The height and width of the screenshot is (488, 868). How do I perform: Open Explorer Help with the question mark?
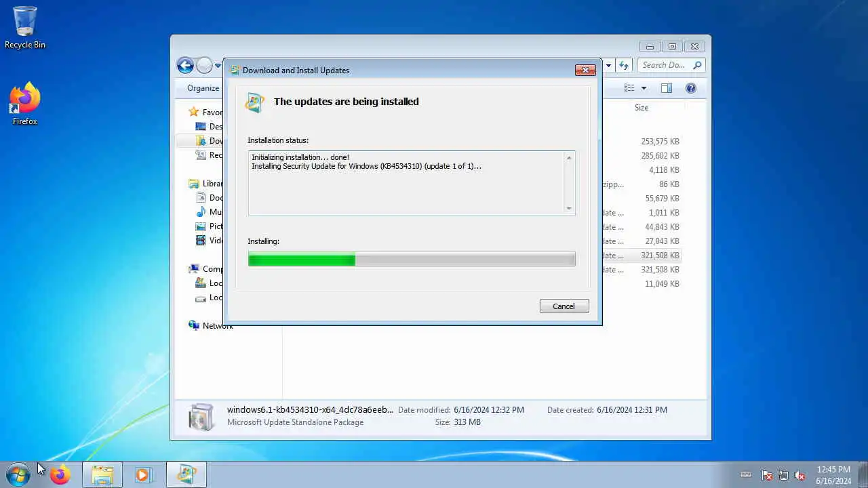point(691,88)
